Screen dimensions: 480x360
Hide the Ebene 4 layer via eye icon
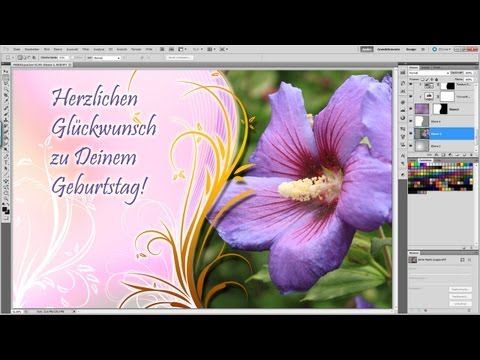411,121
